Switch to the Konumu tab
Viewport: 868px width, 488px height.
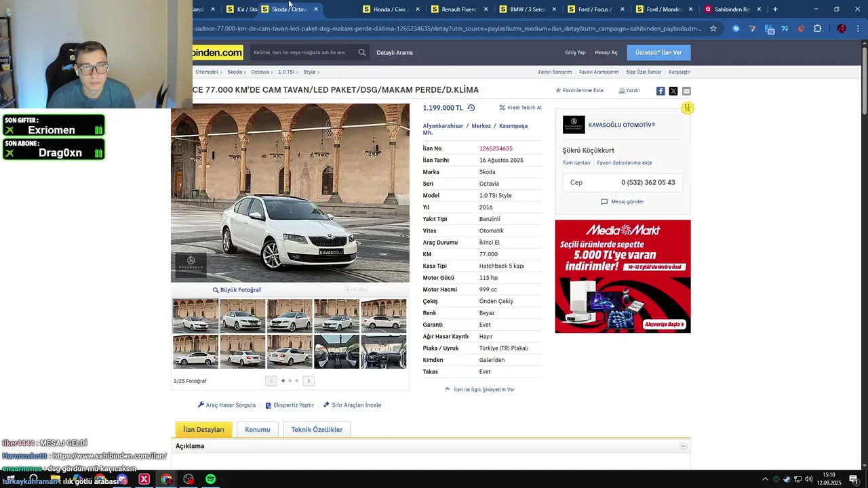(258, 430)
